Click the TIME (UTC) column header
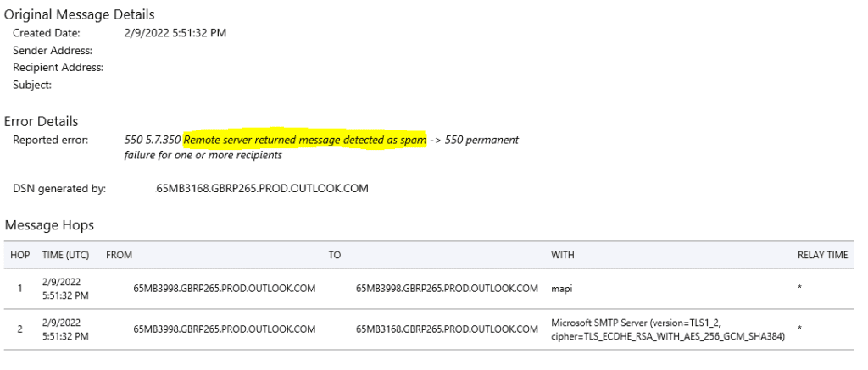Viewport: 868px width, 370px height. click(66, 255)
